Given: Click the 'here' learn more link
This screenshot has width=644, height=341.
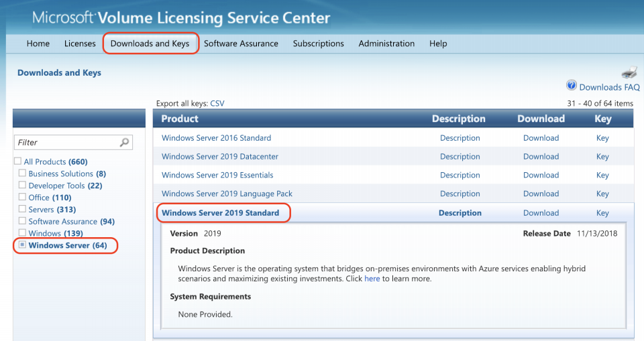Looking at the screenshot, I should [372, 279].
